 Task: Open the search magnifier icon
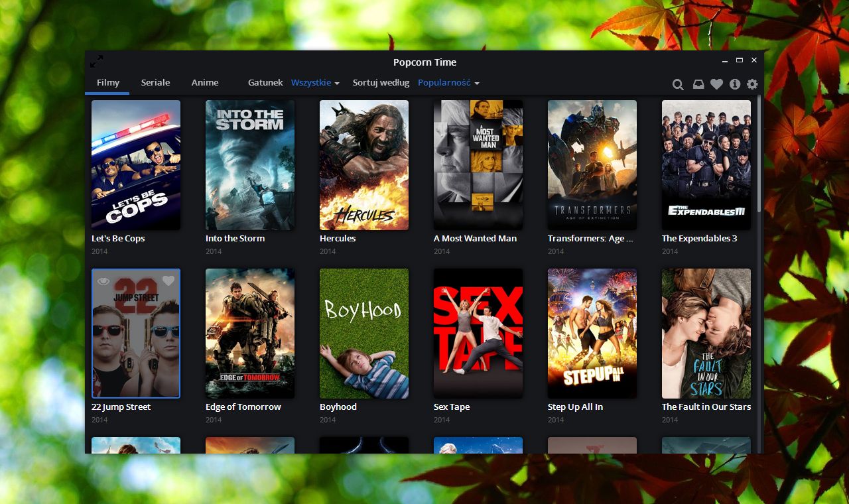(678, 84)
